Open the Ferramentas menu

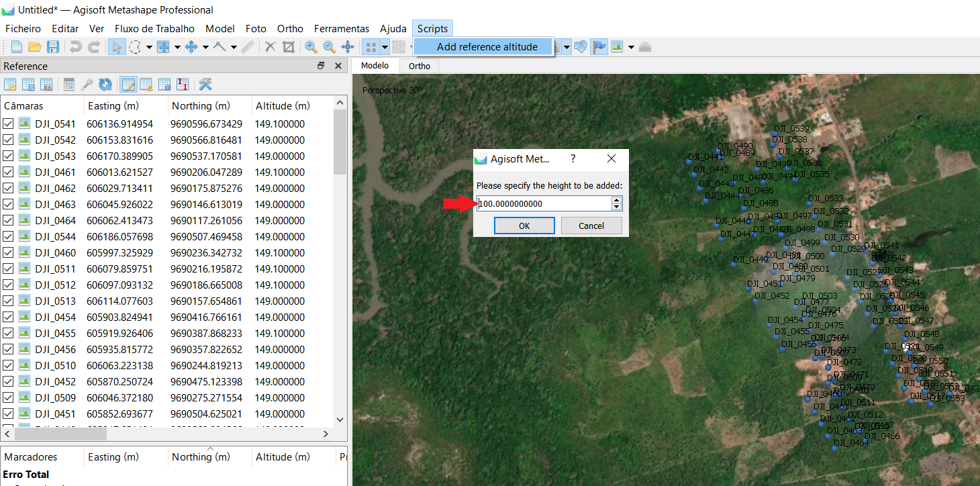point(342,28)
